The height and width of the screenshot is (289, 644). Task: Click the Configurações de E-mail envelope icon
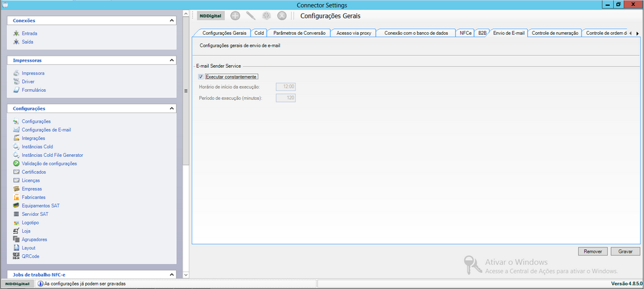point(16,129)
